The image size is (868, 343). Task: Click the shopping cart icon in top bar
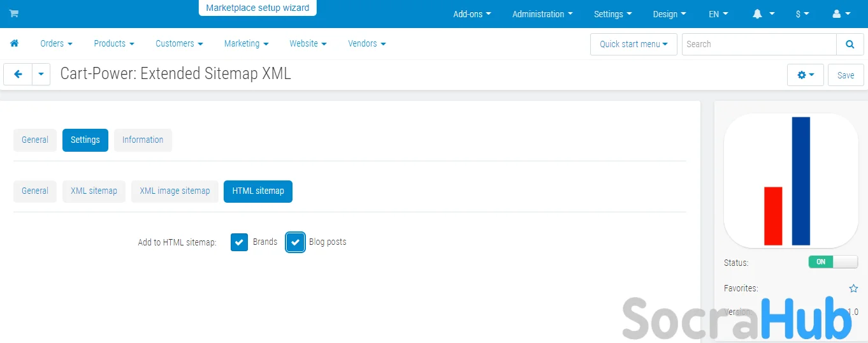(x=13, y=13)
